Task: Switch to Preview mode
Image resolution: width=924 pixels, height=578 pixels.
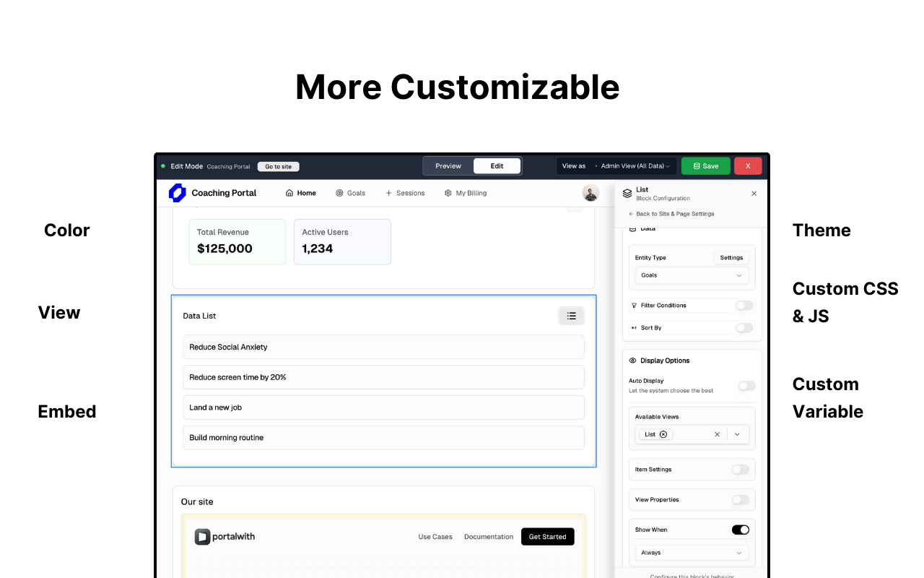Action: 448,166
